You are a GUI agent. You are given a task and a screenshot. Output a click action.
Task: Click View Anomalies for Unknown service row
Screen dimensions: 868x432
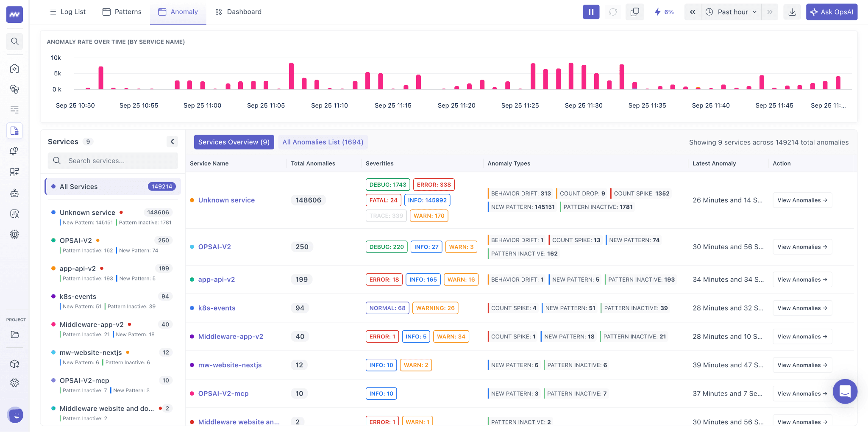click(802, 200)
